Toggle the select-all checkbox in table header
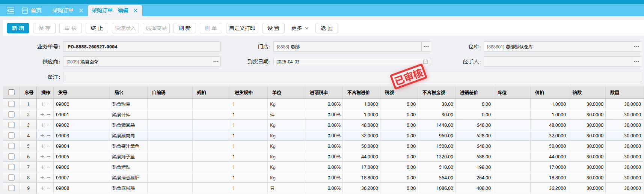The height and width of the screenshot is (194, 644). coord(12,92)
